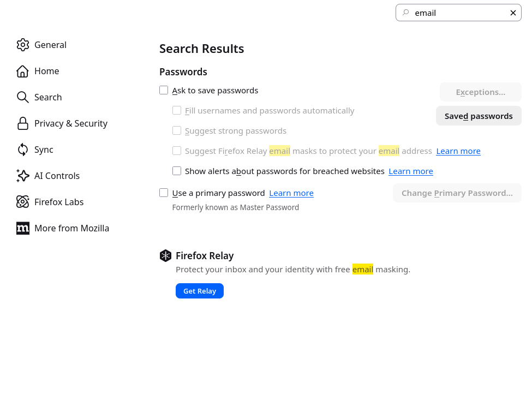Click the General gear icon
The image size is (532, 418).
22,45
